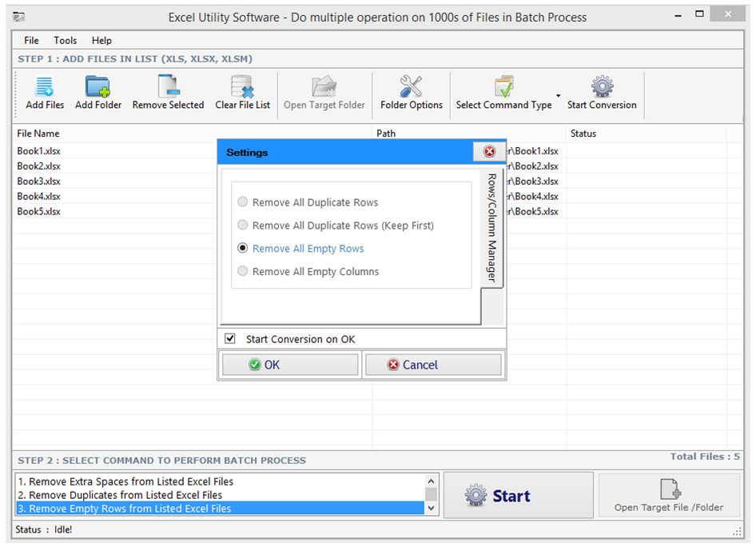Click the Total Files : 5 label
The width and height of the screenshot is (756, 547).
pyautogui.click(x=704, y=457)
